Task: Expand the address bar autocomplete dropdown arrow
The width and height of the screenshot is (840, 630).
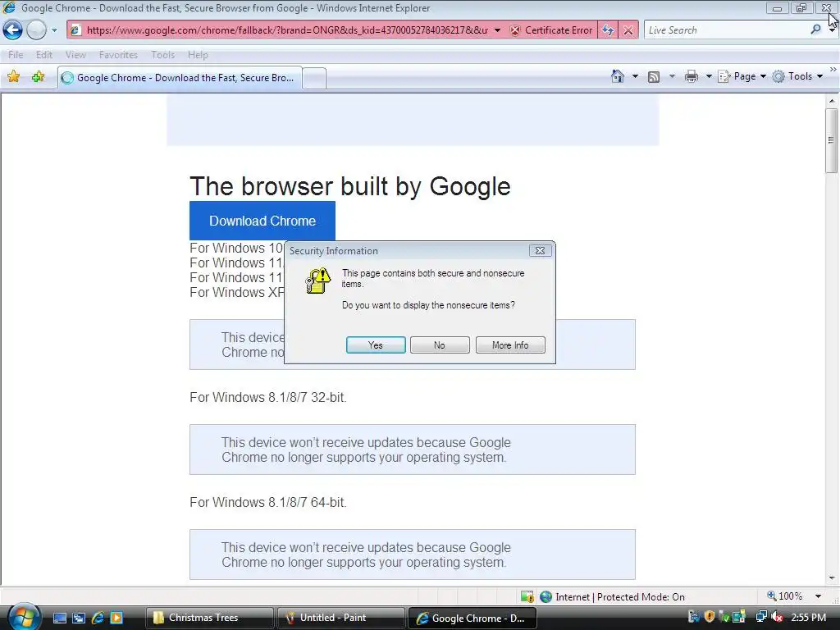Action: click(498, 30)
